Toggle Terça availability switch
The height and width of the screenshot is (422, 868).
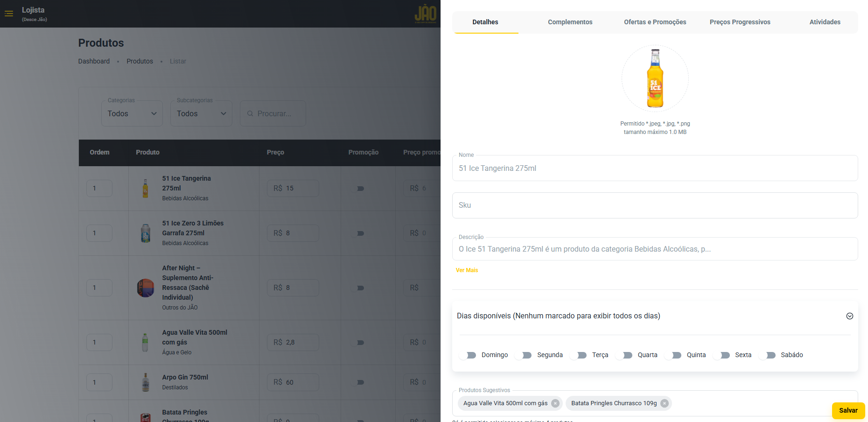579,355
